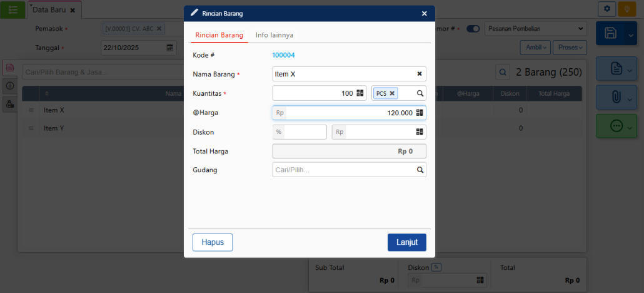The image size is (644, 293).
Task: Open calculator icon in Diskon Rp field
Action: click(x=420, y=132)
